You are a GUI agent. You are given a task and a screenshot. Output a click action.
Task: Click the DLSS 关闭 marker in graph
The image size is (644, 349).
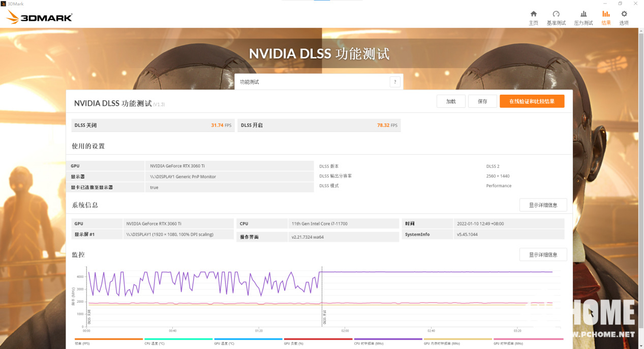89,316
